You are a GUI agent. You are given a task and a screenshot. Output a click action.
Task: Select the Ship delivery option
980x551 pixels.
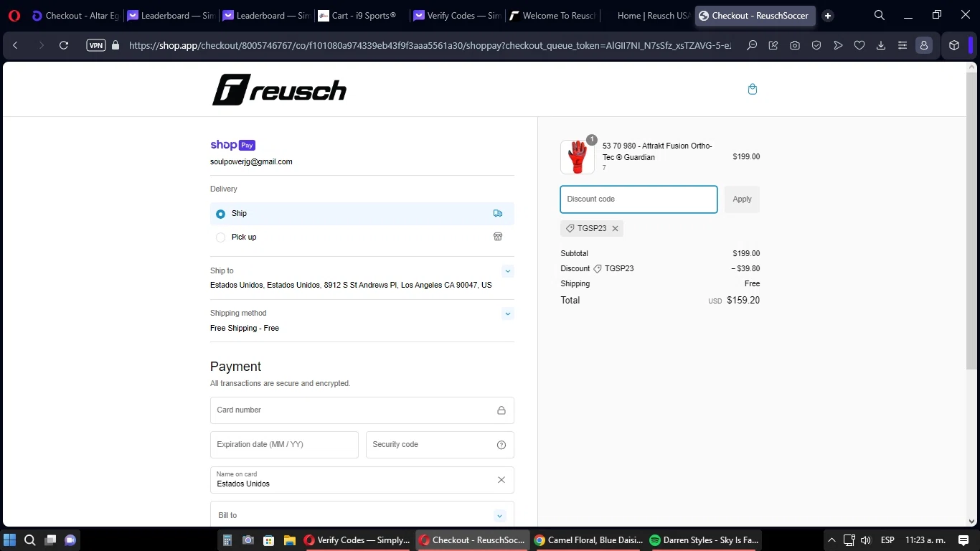[362, 214]
